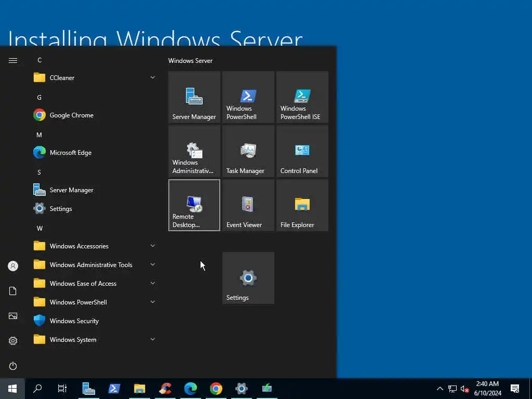Switch to Google Chrome on the taskbar
This screenshot has height=399, width=532.
point(216,389)
